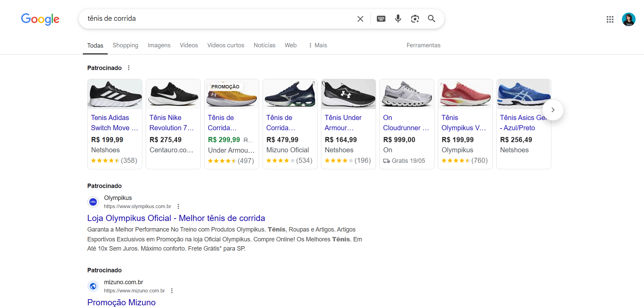Viewport: 644px width, 307px height.
Task: Click the https://www.olympikus.com.br URL
Action: click(138, 206)
